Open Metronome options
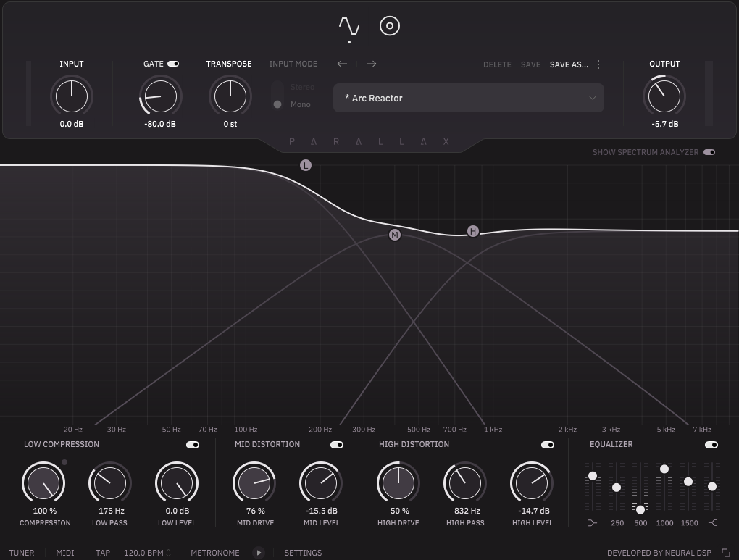Screen dimensions: 739x560 [x=215, y=553]
